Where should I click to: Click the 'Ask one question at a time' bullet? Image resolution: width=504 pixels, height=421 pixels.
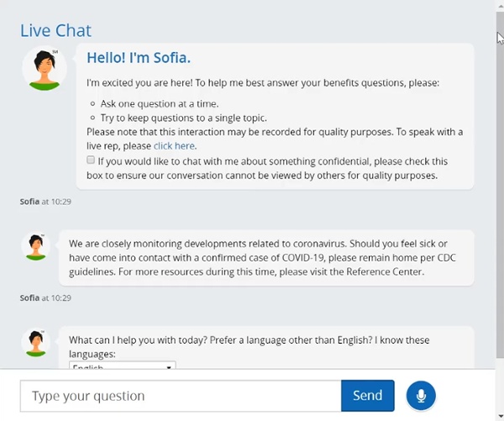point(158,103)
